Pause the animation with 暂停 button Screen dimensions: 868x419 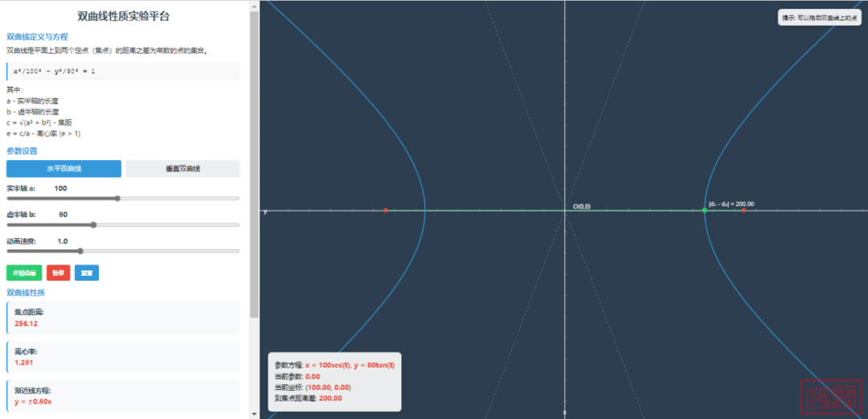pos(58,273)
